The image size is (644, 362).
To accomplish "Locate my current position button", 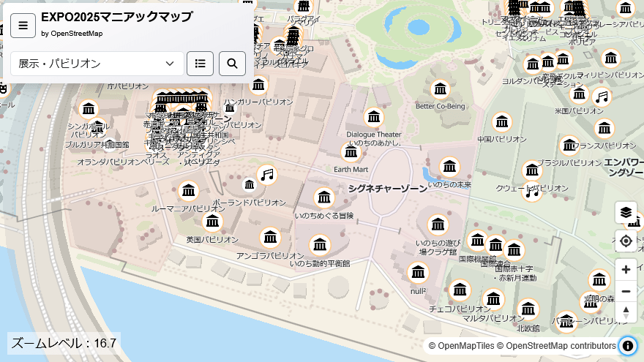I will 626,241.
